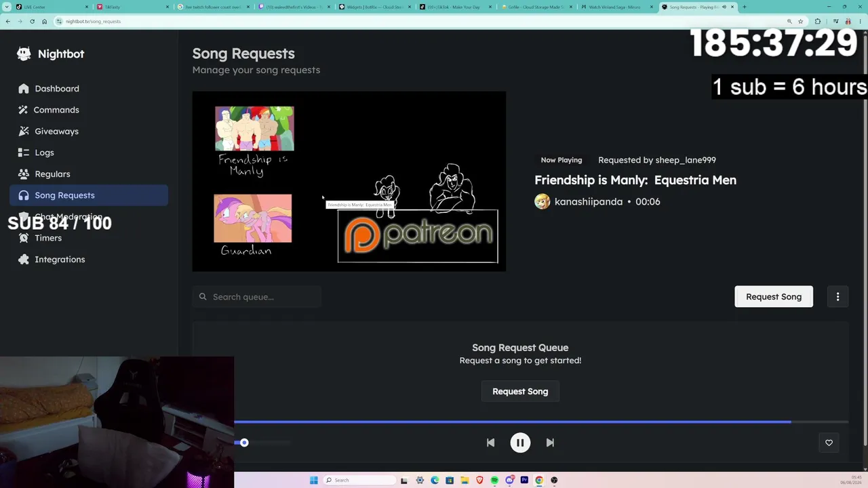
Task: Click the browser home button
Action: (x=44, y=21)
